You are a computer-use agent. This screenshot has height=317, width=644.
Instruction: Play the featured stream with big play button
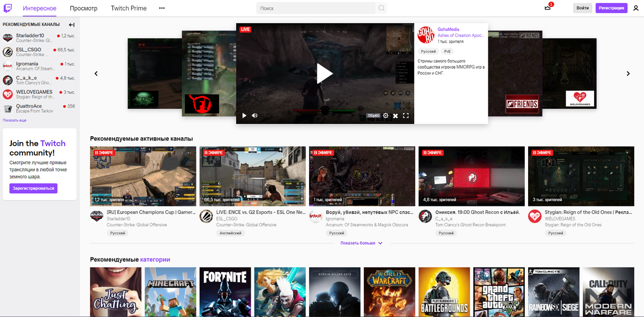325,73
